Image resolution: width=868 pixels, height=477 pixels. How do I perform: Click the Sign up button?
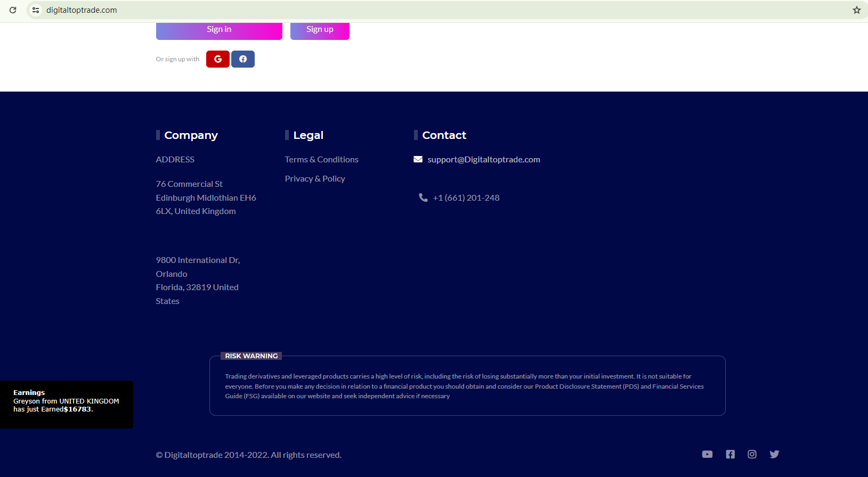click(x=320, y=30)
